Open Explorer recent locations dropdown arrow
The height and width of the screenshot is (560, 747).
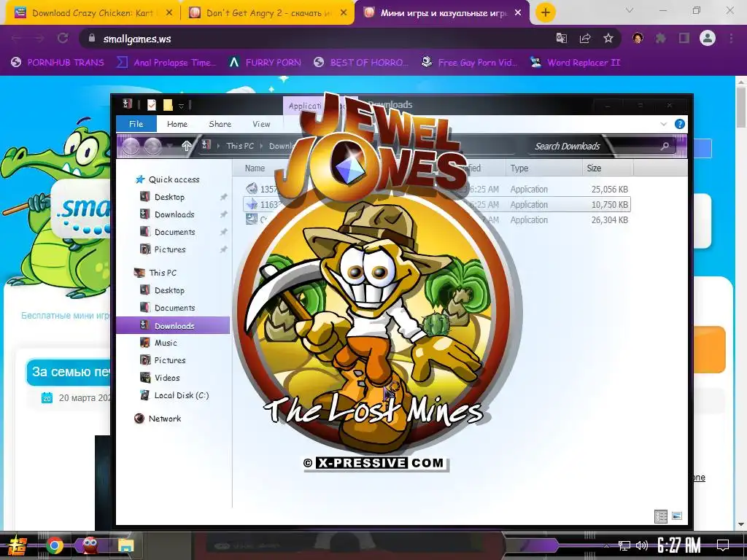(170, 146)
